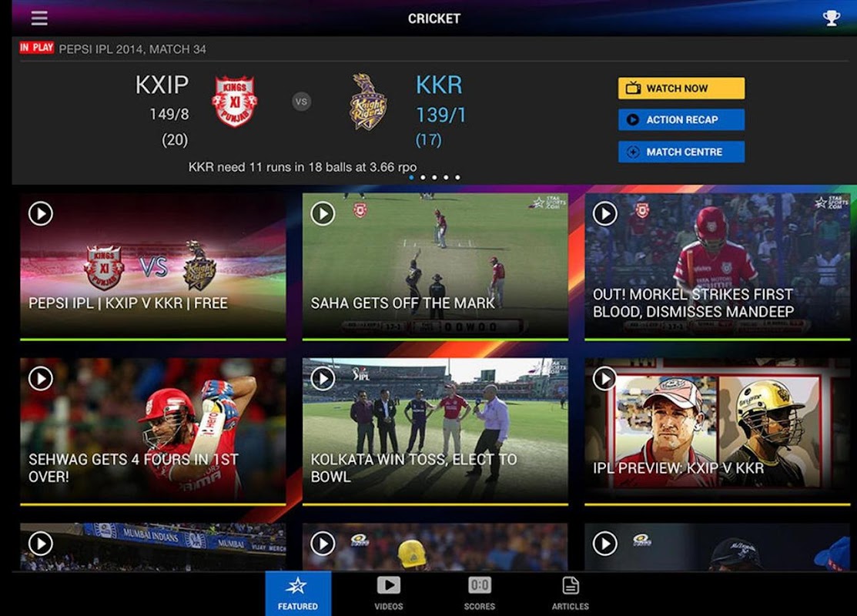Select the fifth carousel page dot
The width and height of the screenshot is (857, 616).
pyautogui.click(x=457, y=177)
